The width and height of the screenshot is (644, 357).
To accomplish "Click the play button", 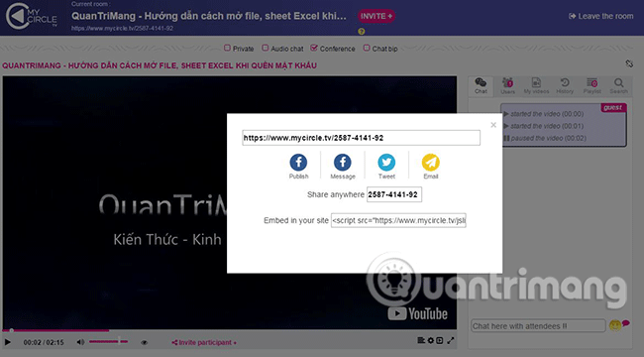I will tap(7, 342).
